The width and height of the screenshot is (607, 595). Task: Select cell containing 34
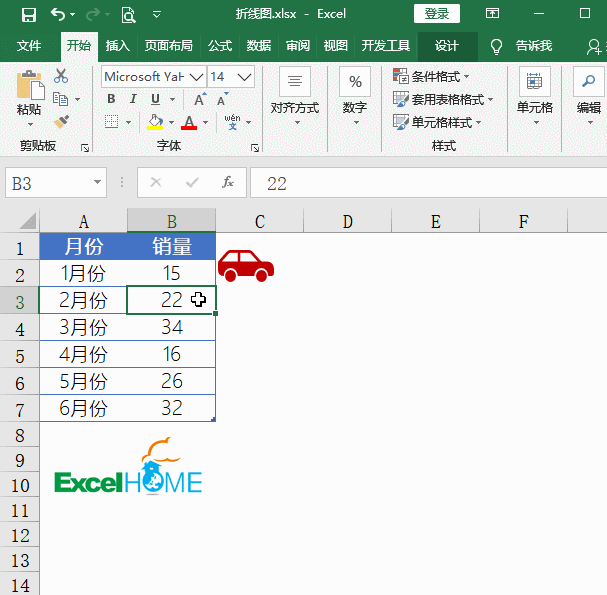click(171, 328)
